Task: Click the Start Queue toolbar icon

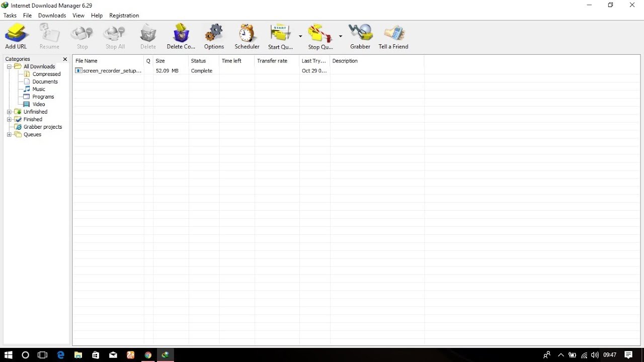Action: coord(280,36)
